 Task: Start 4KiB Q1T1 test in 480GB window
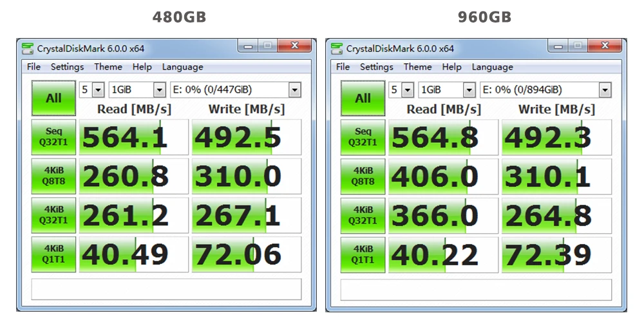(54, 254)
